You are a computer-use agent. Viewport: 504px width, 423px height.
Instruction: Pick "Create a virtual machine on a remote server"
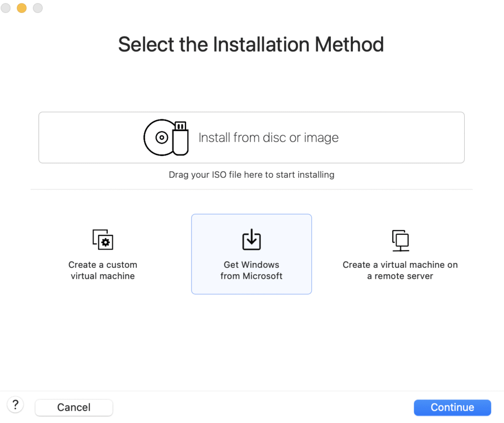tap(400, 270)
